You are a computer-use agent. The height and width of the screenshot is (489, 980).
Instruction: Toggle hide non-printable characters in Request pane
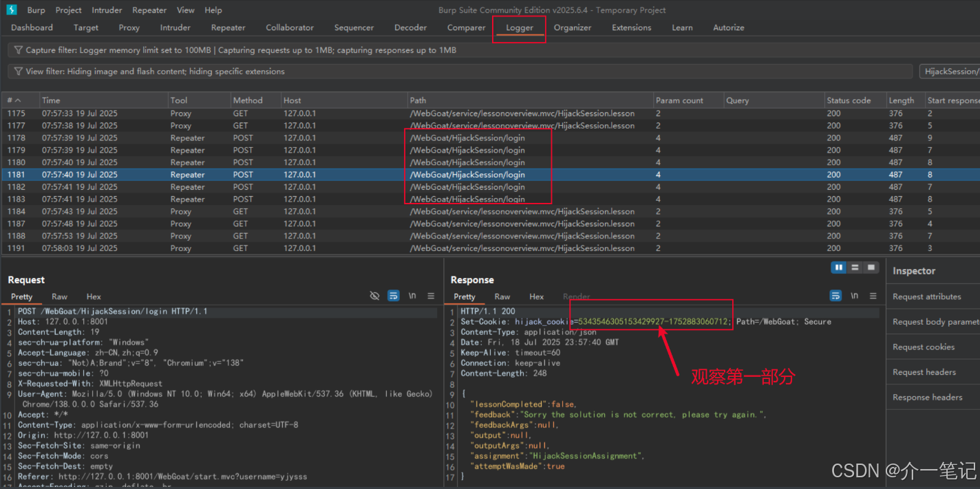pyautogui.click(x=374, y=296)
